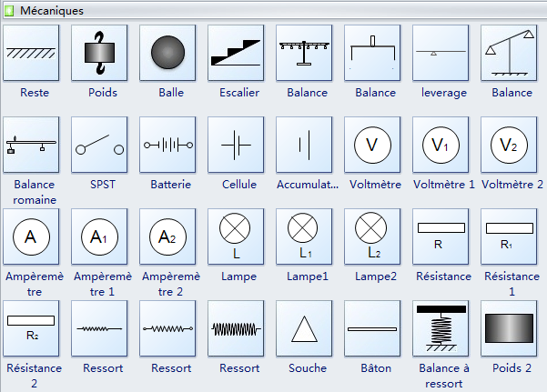Pick the Résistance 1 symbol

point(509,236)
